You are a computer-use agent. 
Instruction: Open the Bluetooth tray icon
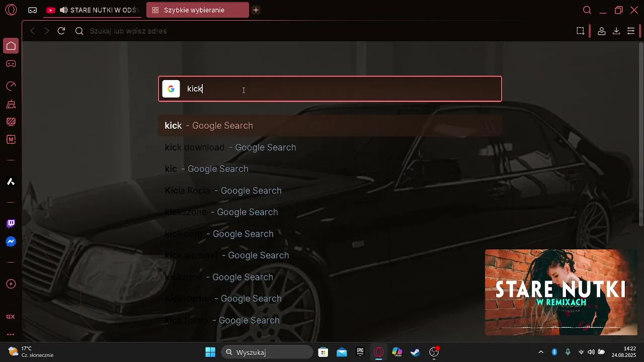pyautogui.click(x=554, y=352)
